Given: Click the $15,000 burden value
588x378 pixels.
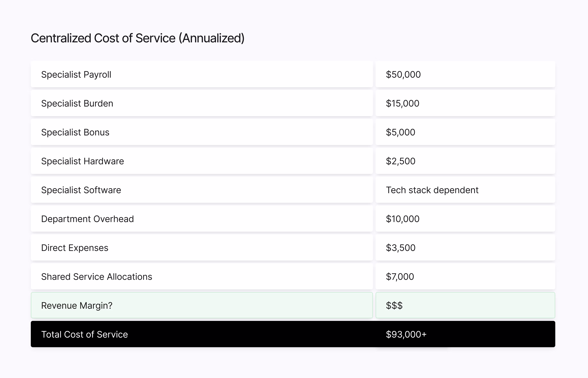Looking at the screenshot, I should coord(402,103).
